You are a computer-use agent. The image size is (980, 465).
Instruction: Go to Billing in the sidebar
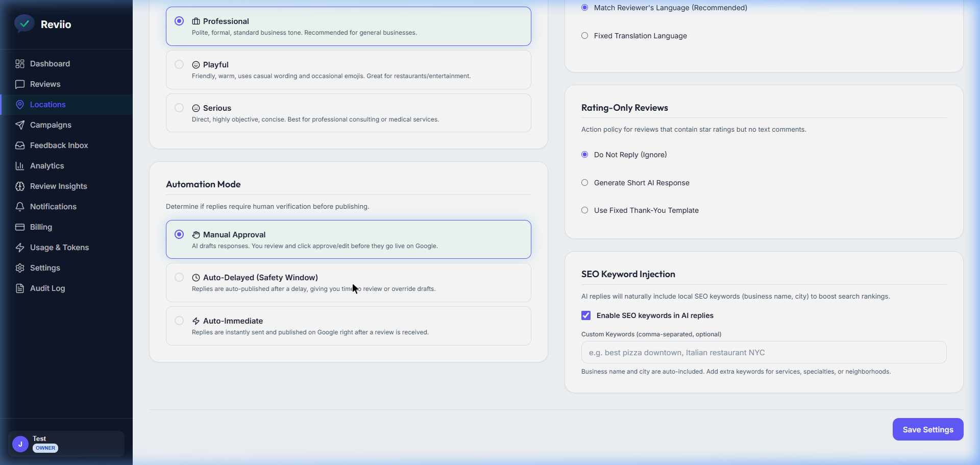coord(66,227)
